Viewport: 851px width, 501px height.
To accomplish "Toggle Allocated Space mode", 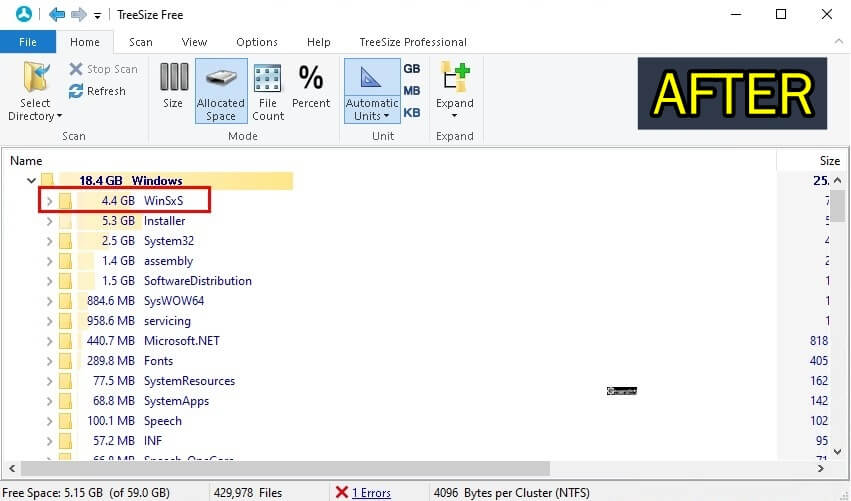I will [x=221, y=91].
